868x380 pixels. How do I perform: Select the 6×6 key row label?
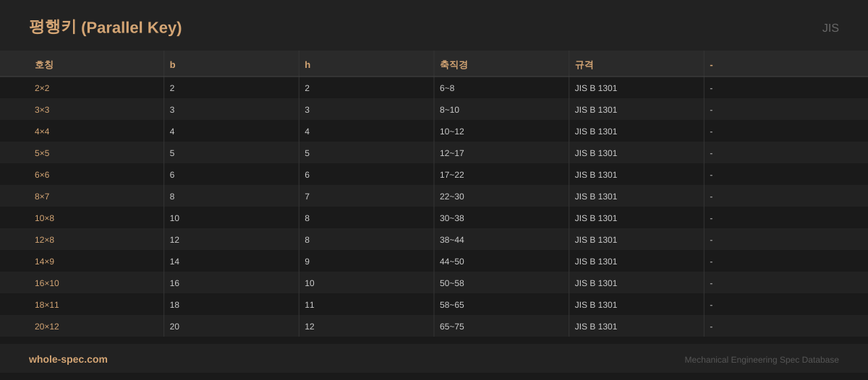point(42,175)
